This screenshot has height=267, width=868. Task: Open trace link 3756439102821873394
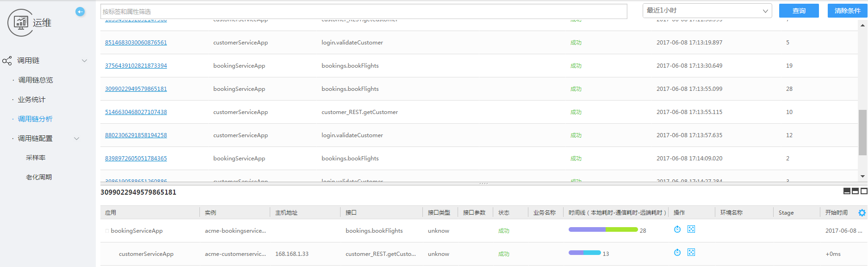click(136, 66)
